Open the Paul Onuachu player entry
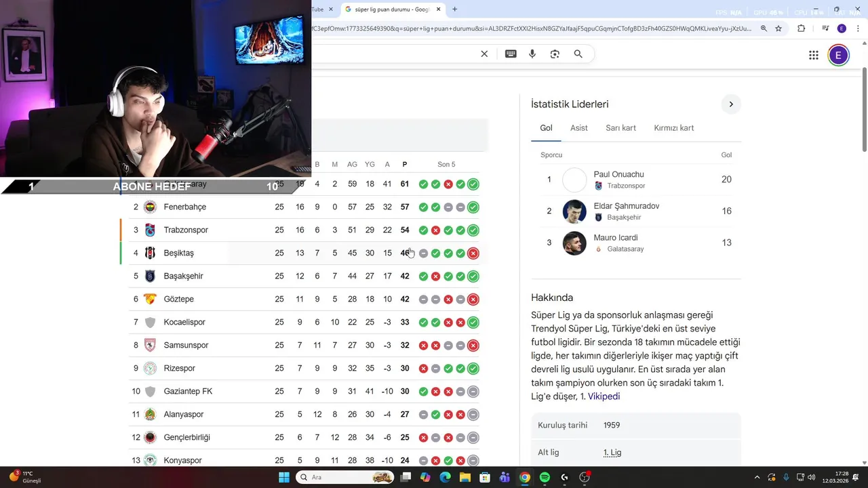This screenshot has width=868, height=488. pyautogui.click(x=636, y=180)
